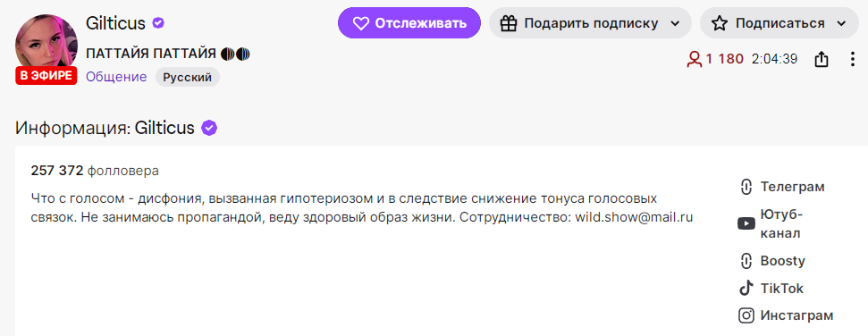This screenshot has width=868, height=336.
Task: Click the gift icon in Подарить подписку
Action: point(508,23)
